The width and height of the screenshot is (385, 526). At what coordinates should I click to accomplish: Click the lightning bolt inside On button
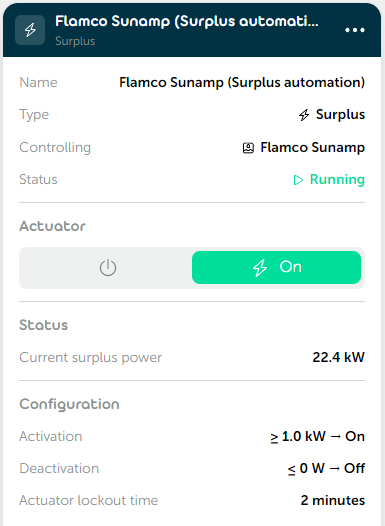pos(260,268)
